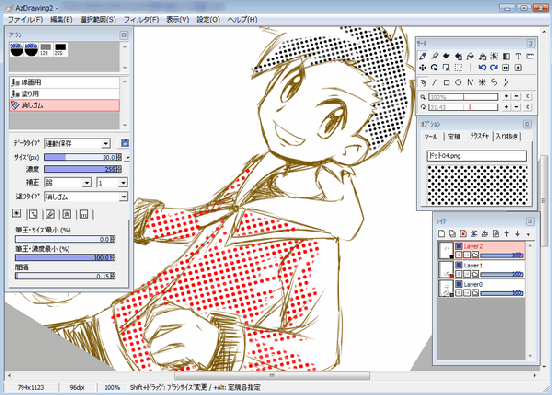Open the layer panel extra menu arrow
The width and height of the screenshot is (552, 395).
[x=528, y=234]
